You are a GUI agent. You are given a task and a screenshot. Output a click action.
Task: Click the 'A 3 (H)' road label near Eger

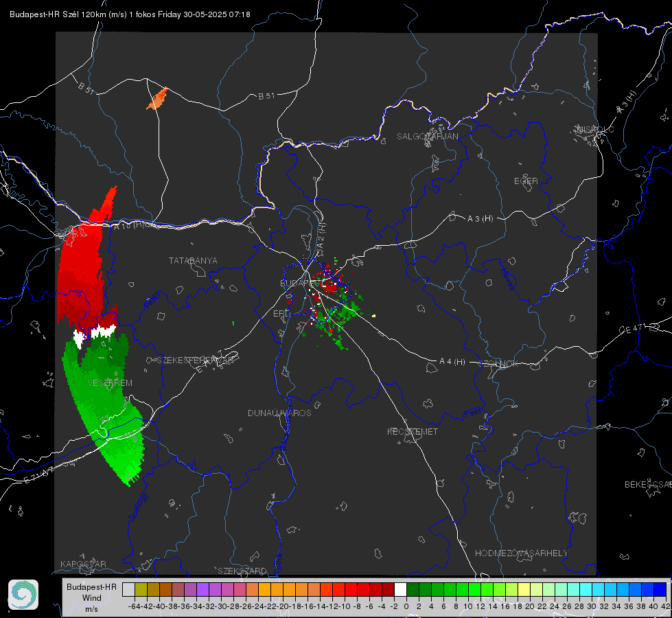click(480, 219)
